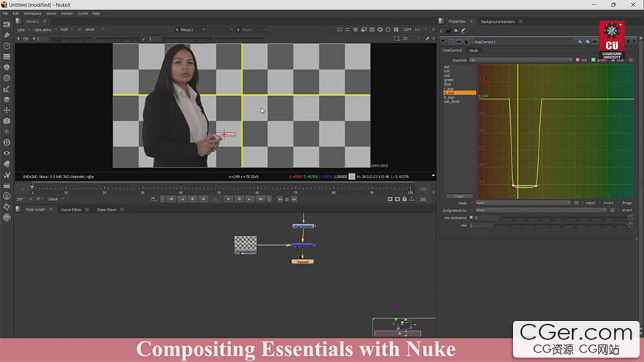Open the File menu
The height and width of the screenshot is (362, 644).
pyautogui.click(x=5, y=14)
